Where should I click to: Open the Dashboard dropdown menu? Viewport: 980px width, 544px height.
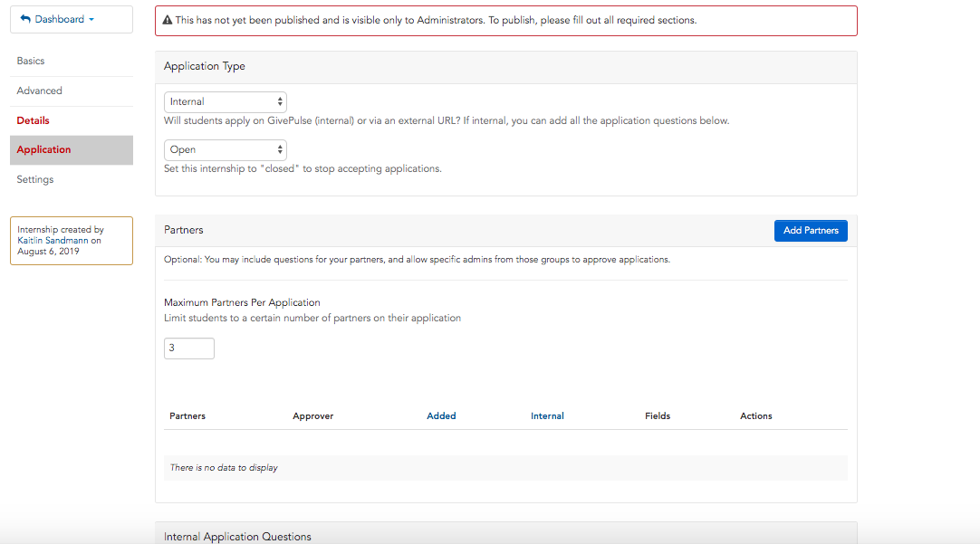pyautogui.click(x=72, y=19)
